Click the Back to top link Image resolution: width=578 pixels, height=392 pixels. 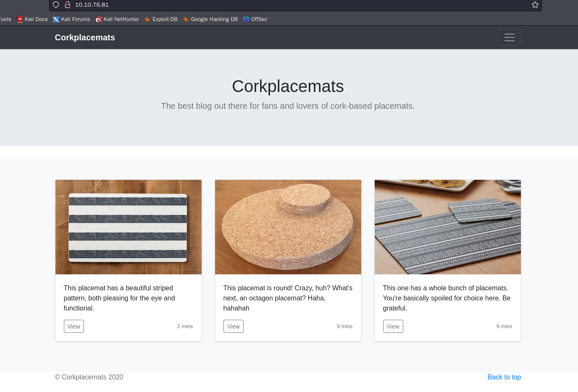[504, 377]
